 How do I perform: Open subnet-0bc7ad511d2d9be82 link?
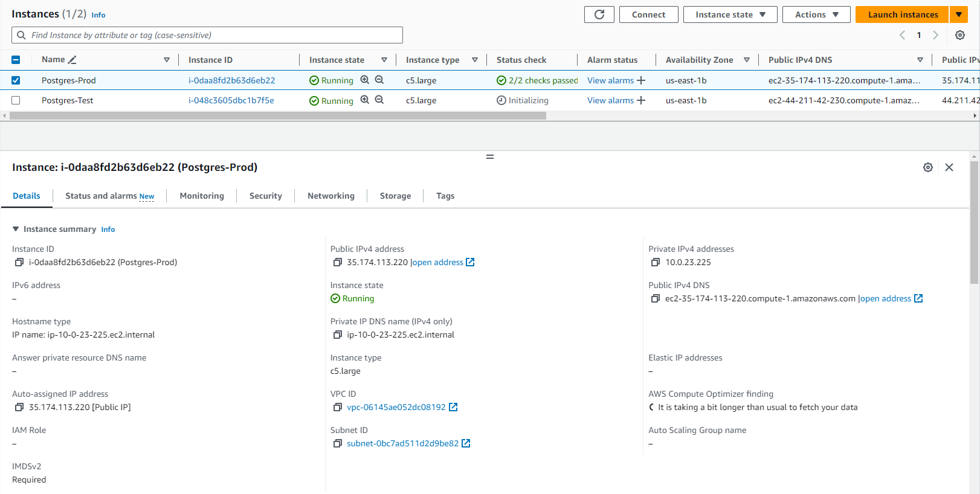pos(402,443)
